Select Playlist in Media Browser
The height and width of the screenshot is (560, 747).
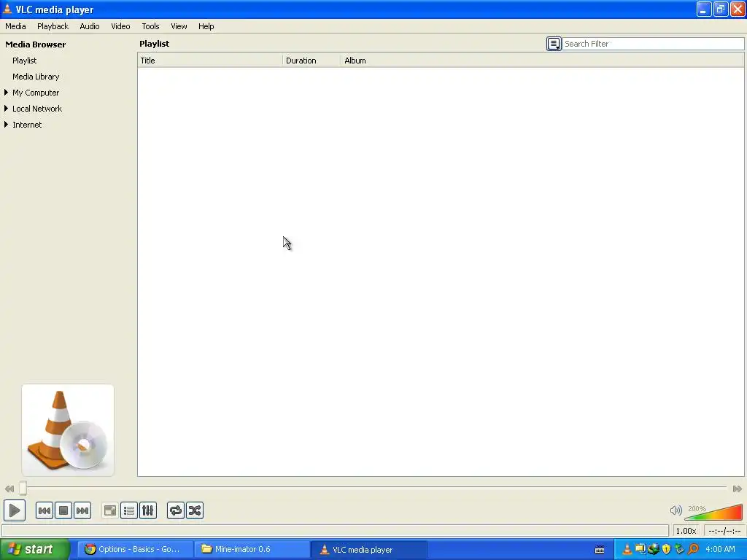[24, 61]
